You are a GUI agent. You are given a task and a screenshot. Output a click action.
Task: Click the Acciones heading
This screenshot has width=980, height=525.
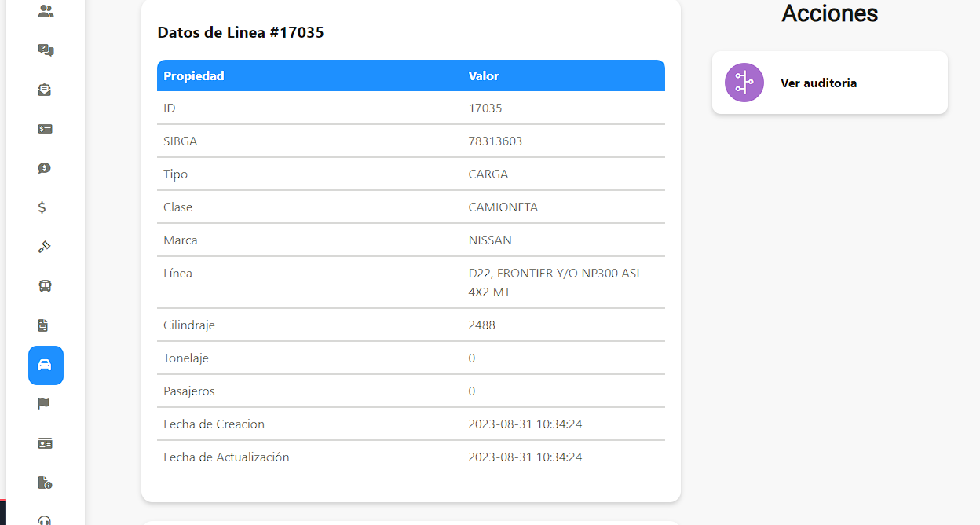(830, 13)
